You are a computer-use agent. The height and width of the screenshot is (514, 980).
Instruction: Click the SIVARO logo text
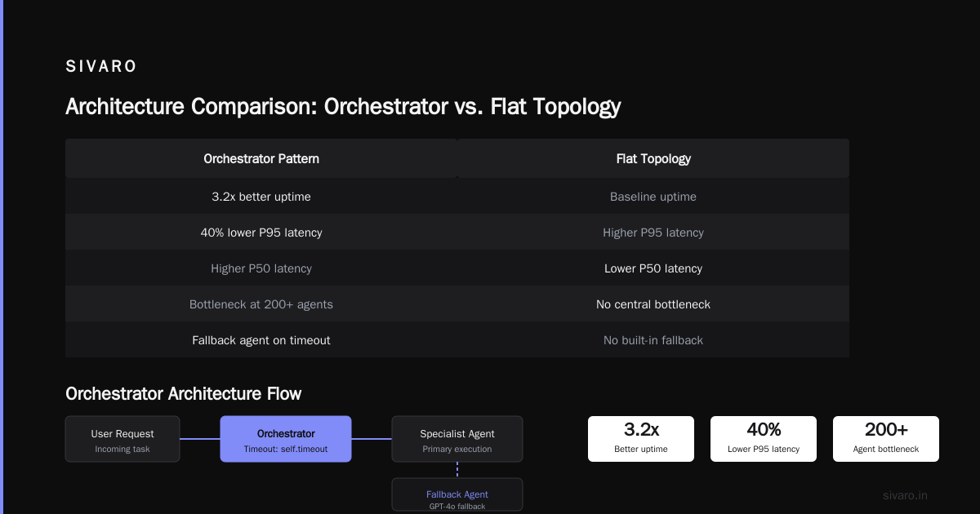click(x=101, y=67)
